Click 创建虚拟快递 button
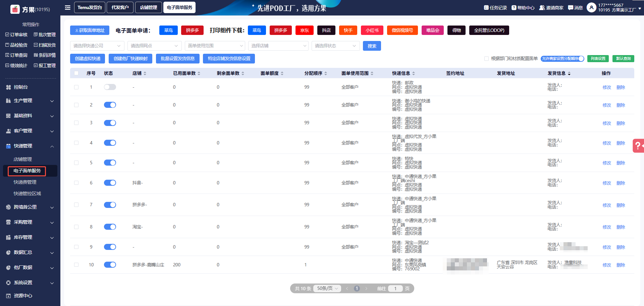Viewport: 644px width, 306px height. click(x=88, y=58)
